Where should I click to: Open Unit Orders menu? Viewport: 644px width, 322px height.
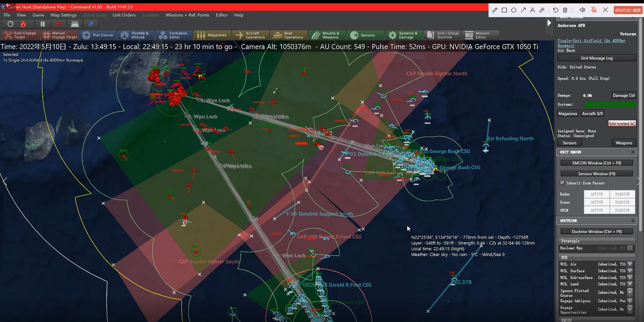click(124, 15)
